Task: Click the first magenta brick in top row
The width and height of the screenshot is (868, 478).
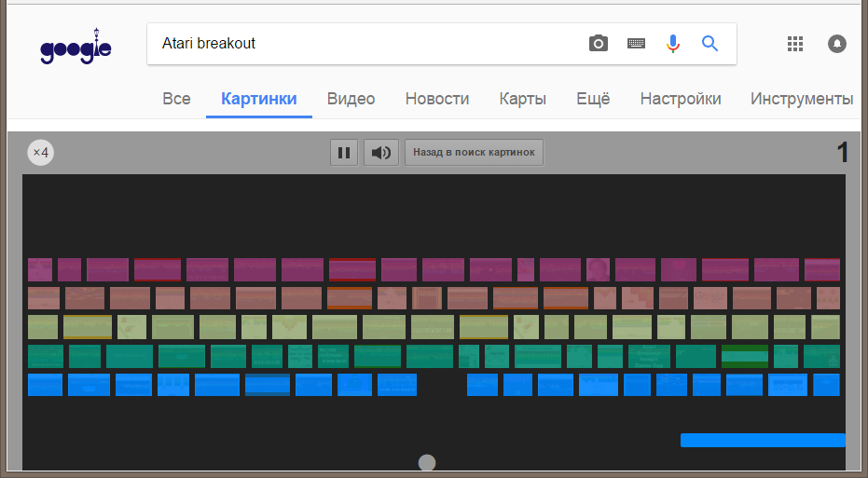Action: click(40, 269)
